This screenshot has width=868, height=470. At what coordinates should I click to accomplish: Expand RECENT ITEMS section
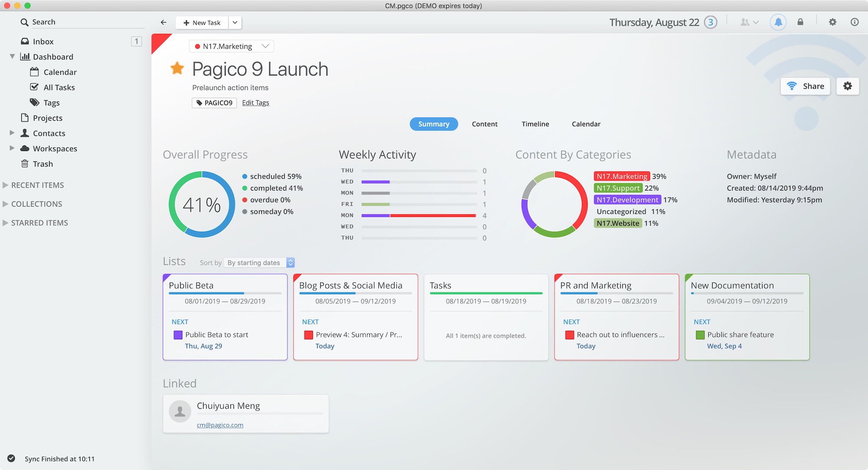point(6,185)
